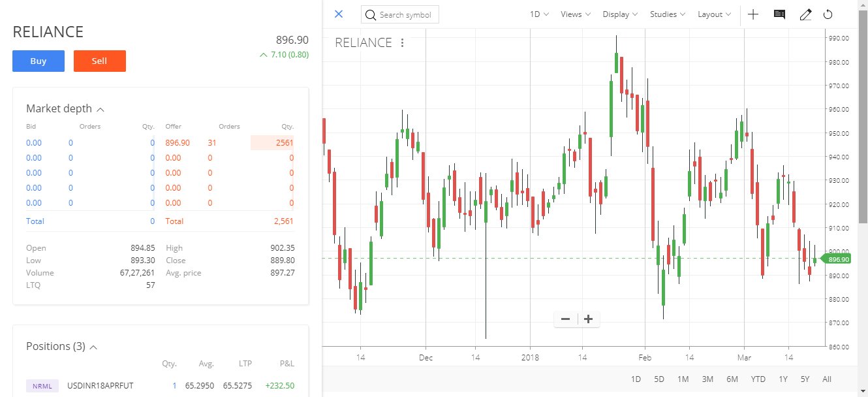Viewport: 868px width, 397px height.
Task: Select the YTD range
Action: point(758,379)
